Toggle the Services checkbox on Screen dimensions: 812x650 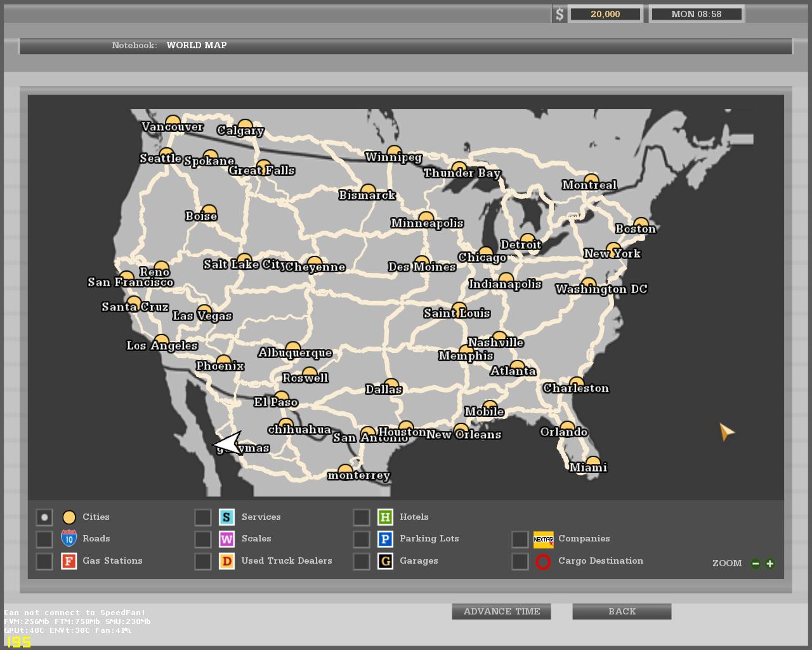coord(203,517)
